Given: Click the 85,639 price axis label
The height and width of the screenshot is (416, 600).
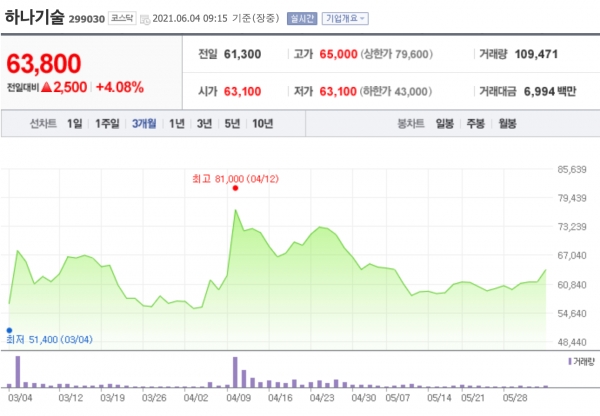Looking at the screenshot, I should point(572,170).
